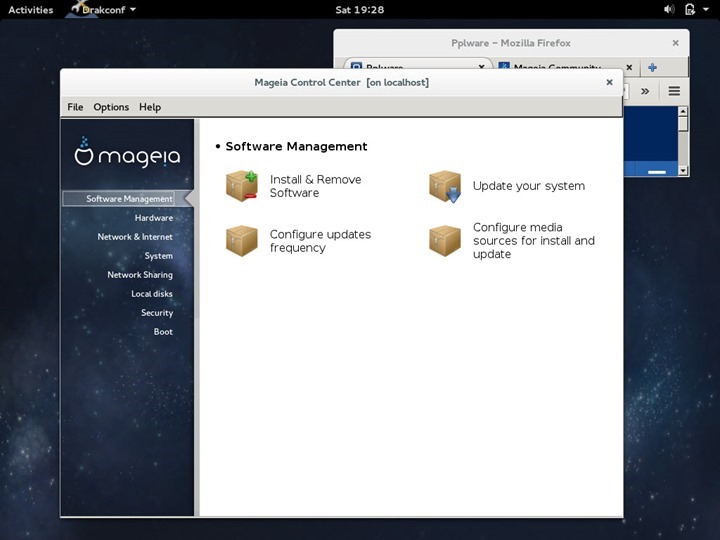The height and width of the screenshot is (540, 720).
Task: Select System category in sidebar
Action: click(159, 256)
